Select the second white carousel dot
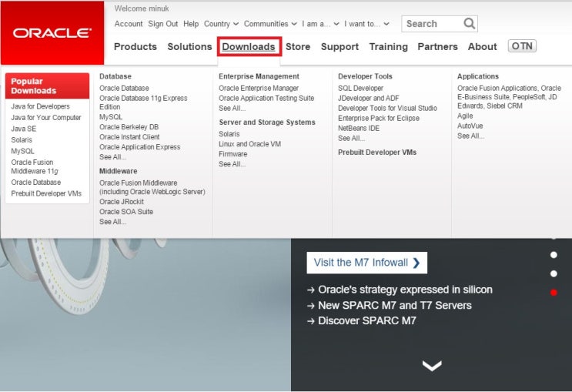 554,254
